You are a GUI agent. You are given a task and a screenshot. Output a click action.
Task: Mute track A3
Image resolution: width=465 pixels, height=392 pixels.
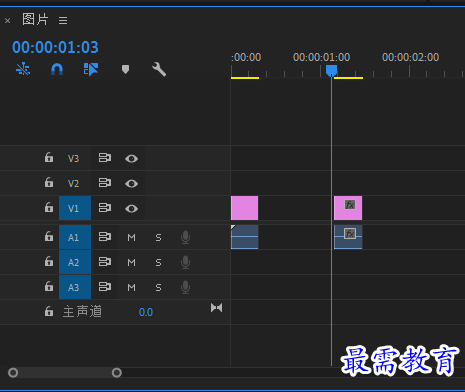pyautogui.click(x=131, y=288)
